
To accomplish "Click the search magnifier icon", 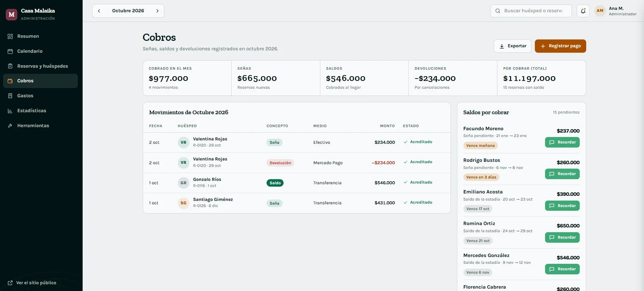I will 498,11.
